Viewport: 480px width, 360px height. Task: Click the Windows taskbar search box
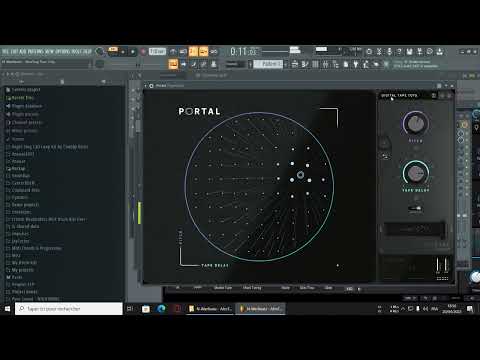[69, 309]
